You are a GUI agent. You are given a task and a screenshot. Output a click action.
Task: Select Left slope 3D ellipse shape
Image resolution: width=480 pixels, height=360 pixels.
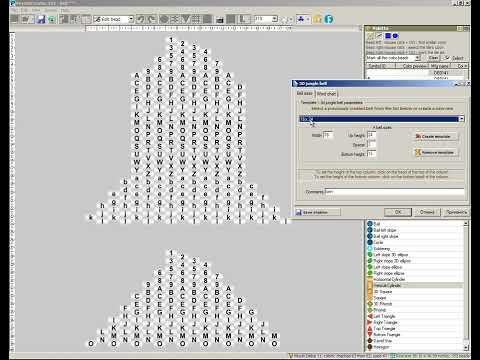click(414, 255)
